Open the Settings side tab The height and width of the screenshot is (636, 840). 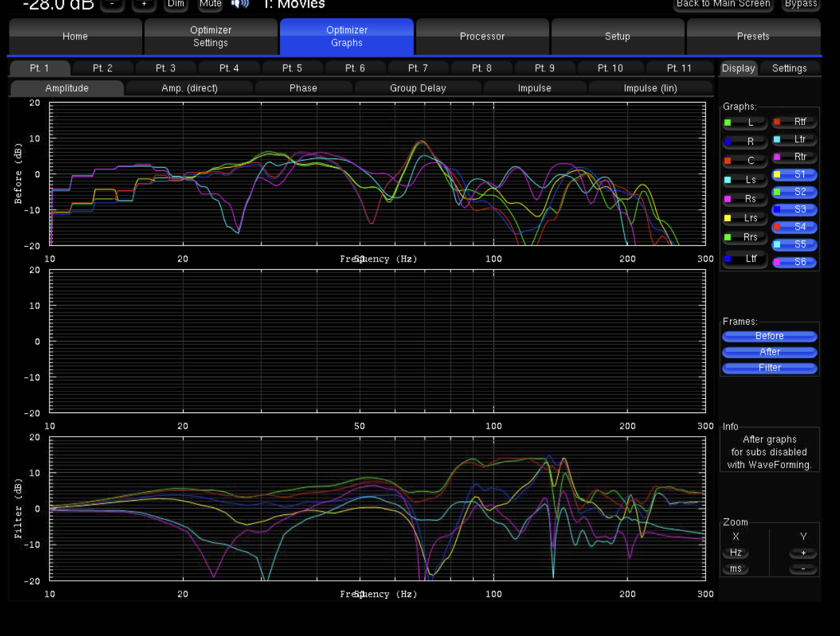click(789, 69)
